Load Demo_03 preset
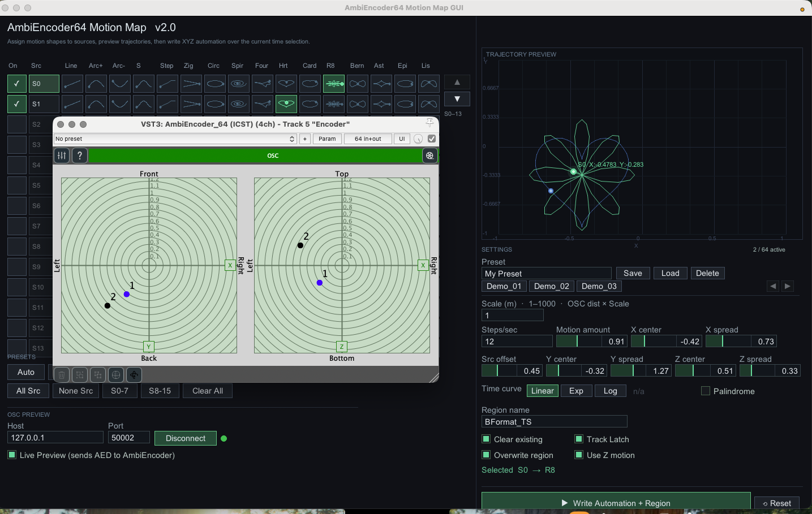 599,286
